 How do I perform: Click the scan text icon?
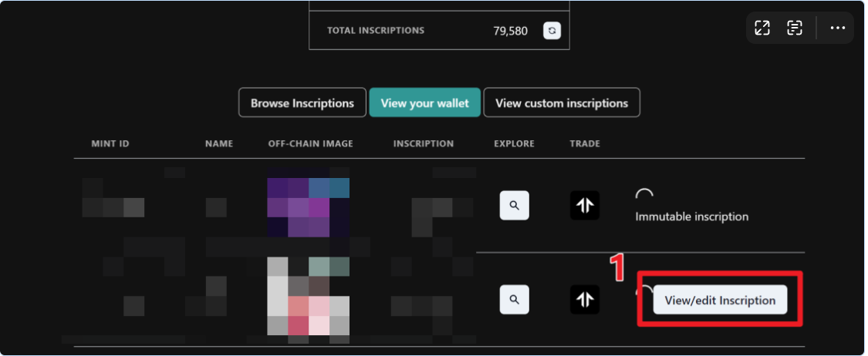click(x=795, y=28)
